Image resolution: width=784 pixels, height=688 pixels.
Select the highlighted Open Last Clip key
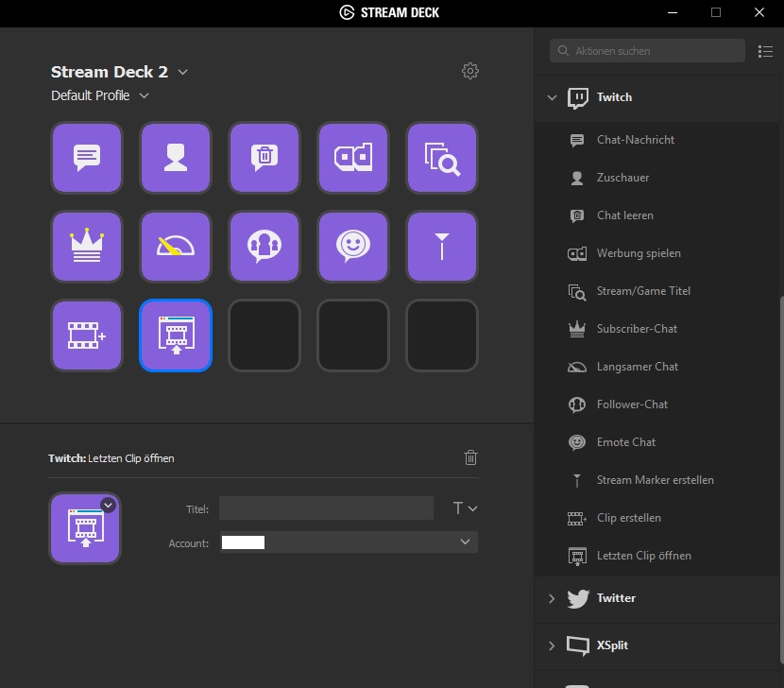(176, 335)
